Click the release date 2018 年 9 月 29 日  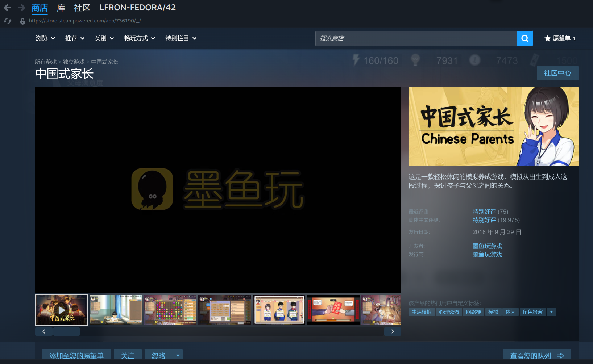[x=497, y=232]
